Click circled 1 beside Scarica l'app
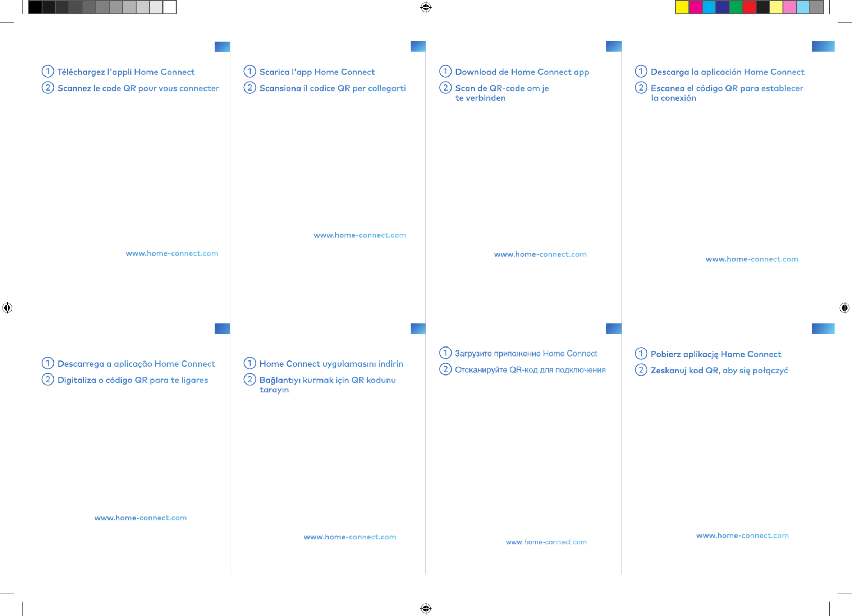 (x=250, y=71)
